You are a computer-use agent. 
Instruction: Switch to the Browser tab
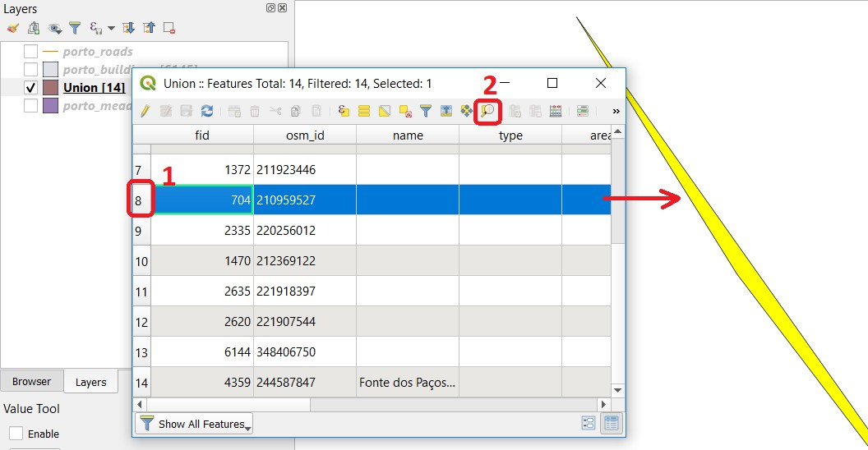tap(31, 382)
